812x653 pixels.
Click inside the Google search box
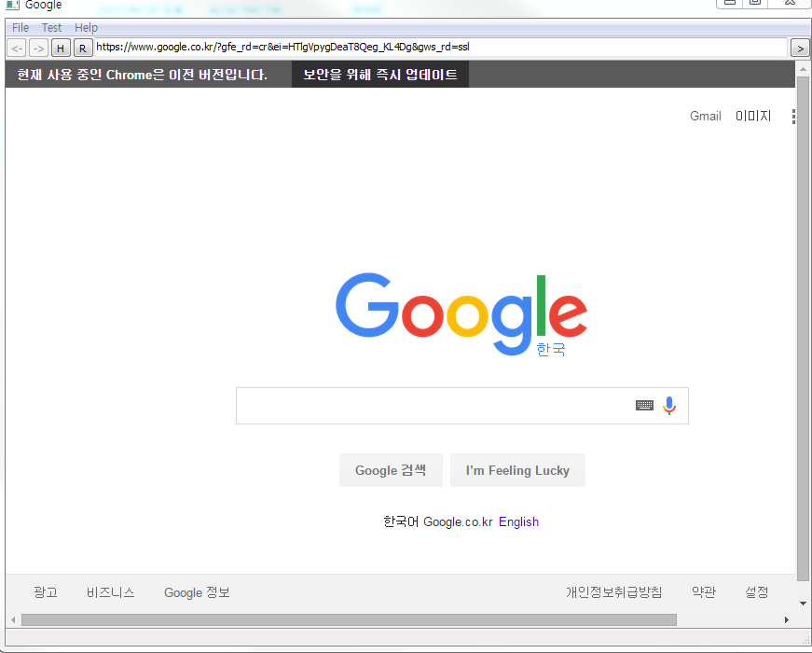461,405
